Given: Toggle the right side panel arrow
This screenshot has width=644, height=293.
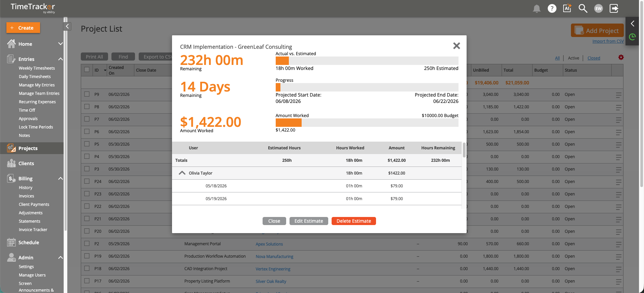Looking at the screenshot, I should [632, 24].
